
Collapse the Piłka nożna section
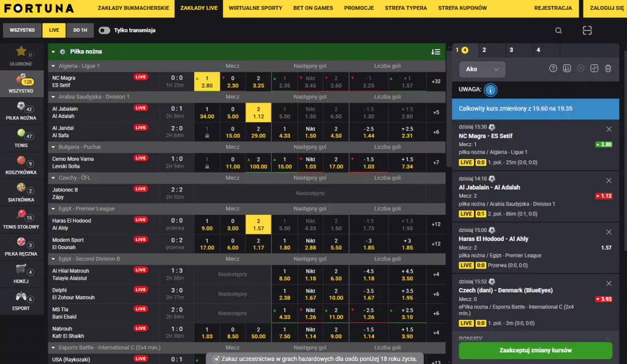54,52
